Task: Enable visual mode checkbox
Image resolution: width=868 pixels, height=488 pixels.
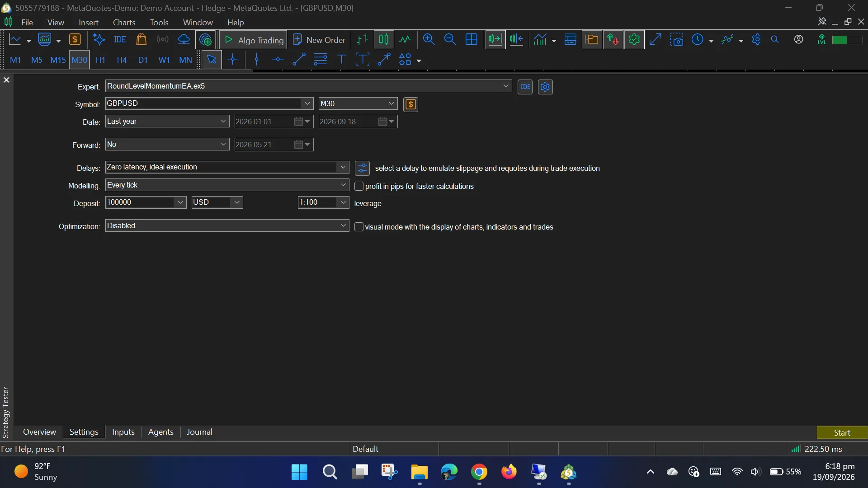Action: click(x=359, y=227)
